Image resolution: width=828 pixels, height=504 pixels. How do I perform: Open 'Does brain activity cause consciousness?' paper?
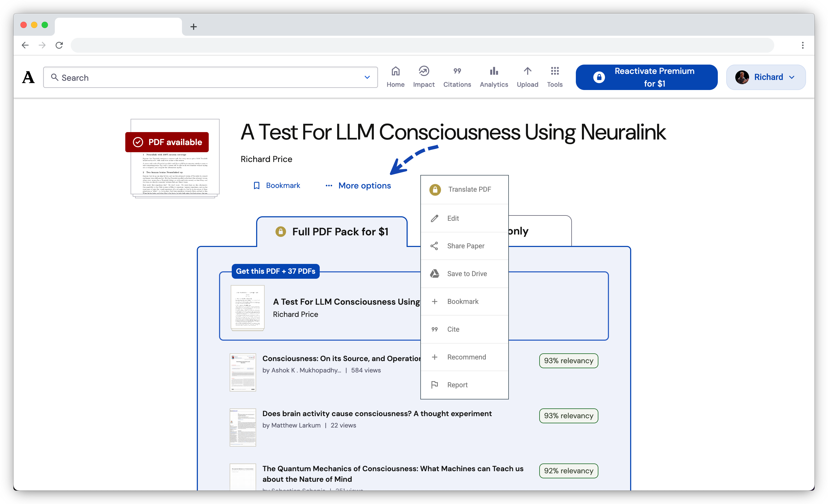(377, 414)
